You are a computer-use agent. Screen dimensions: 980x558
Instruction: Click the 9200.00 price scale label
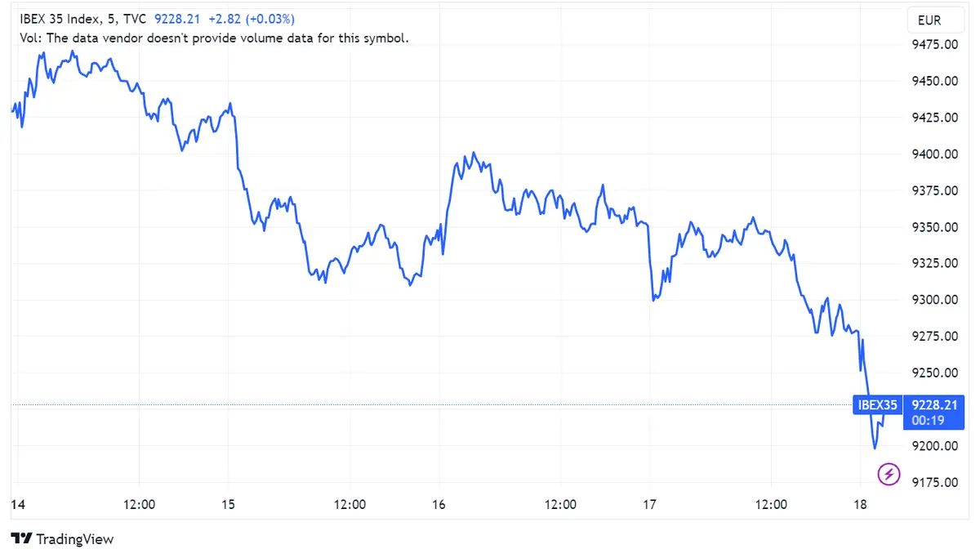934,446
